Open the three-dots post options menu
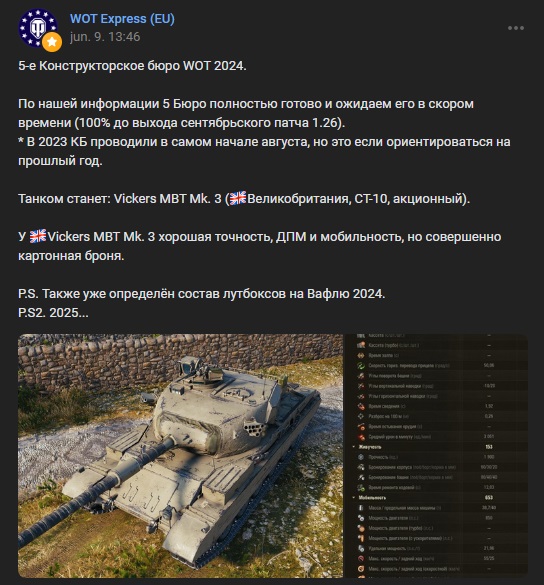 [x=516, y=28]
